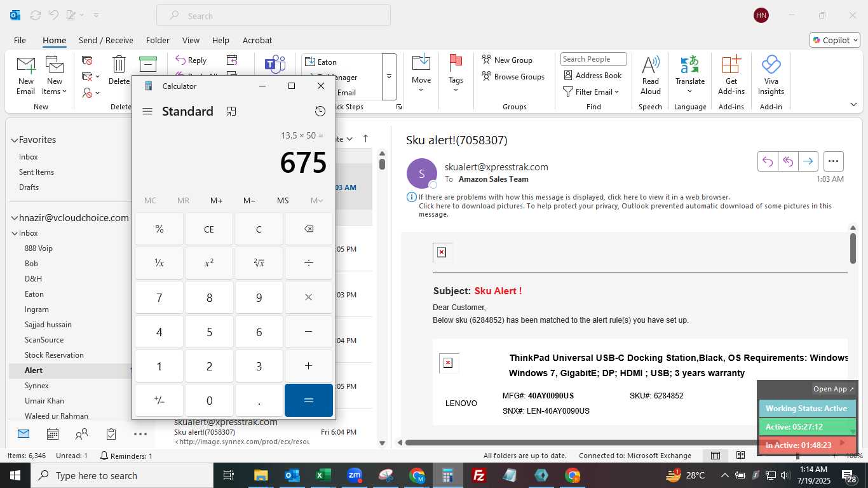The height and width of the screenshot is (488, 868).
Task: Collapse the hnazir@vcloudchoice.com account
Action: pos(14,218)
